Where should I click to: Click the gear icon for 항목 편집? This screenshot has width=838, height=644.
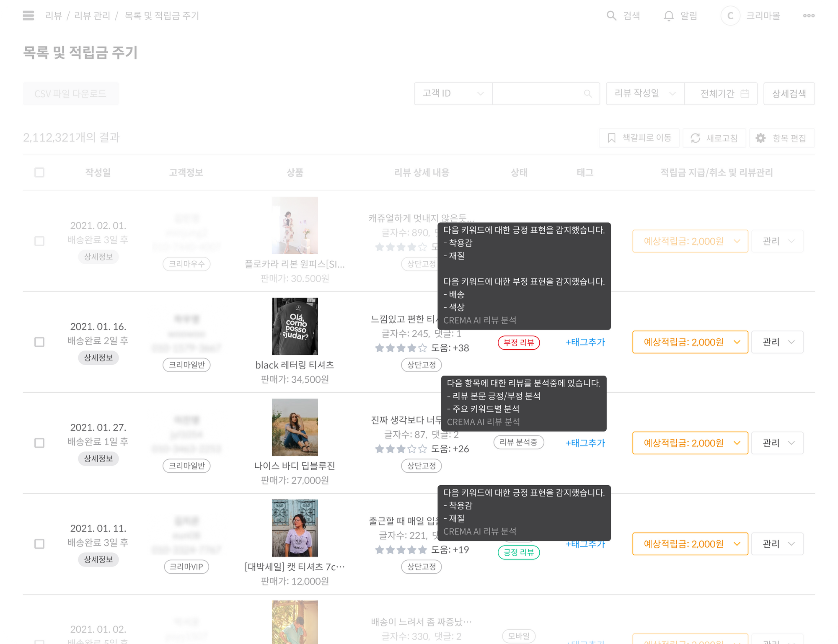click(760, 138)
